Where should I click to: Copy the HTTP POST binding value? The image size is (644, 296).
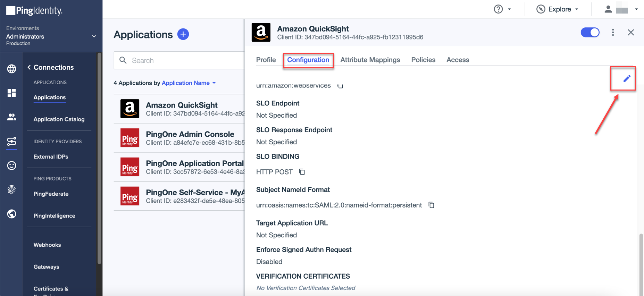pyautogui.click(x=302, y=172)
